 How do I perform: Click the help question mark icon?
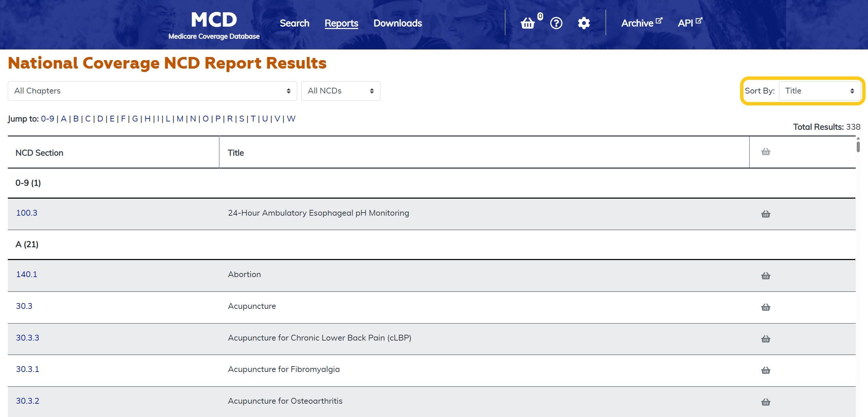(x=556, y=23)
